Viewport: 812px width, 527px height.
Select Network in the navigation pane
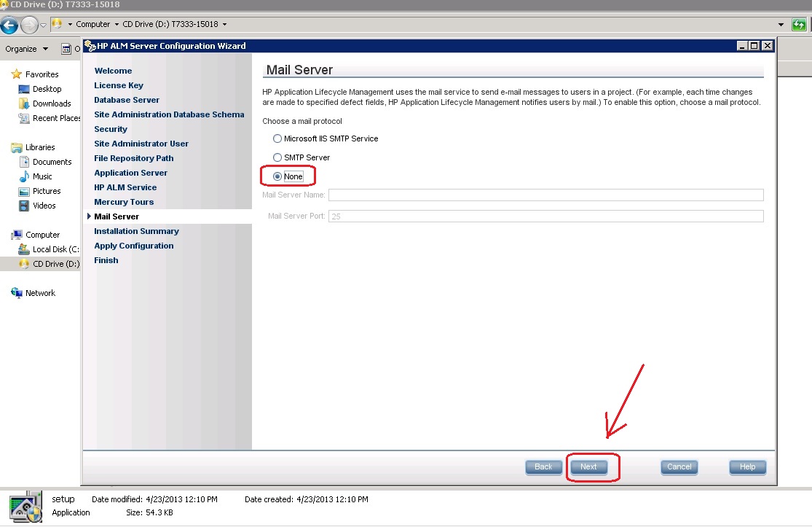[x=40, y=293]
